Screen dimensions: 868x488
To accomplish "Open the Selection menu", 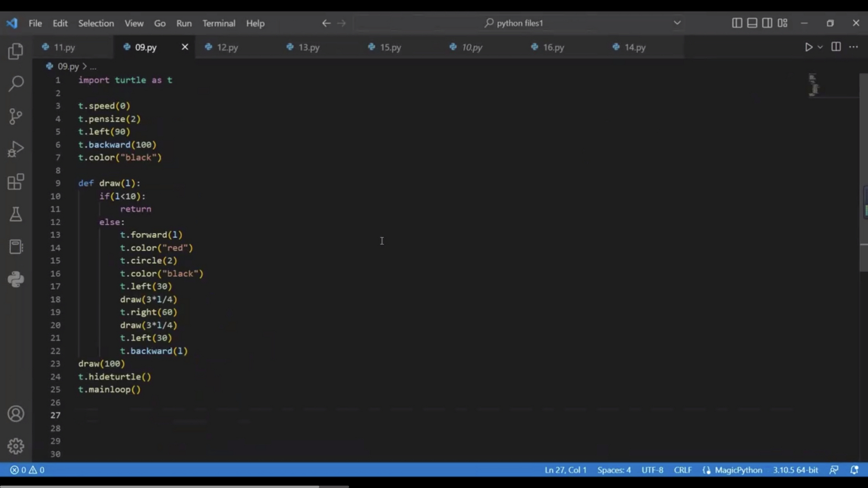I will [96, 23].
